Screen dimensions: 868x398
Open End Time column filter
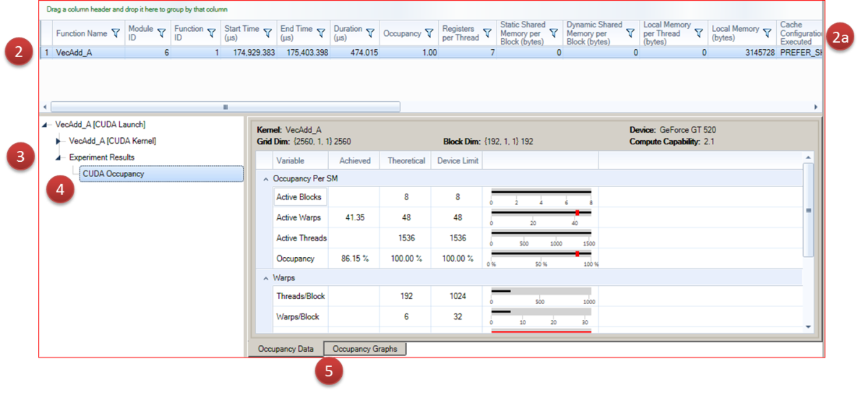pos(321,33)
